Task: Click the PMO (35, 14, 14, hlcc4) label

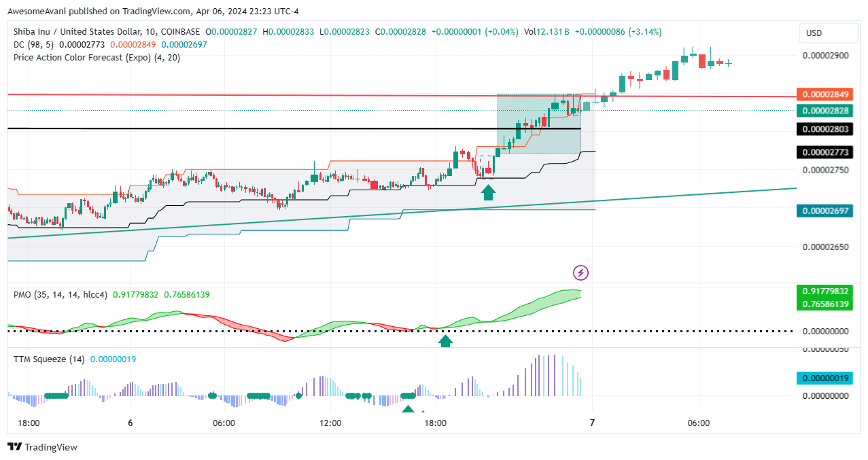Action: coord(62,294)
